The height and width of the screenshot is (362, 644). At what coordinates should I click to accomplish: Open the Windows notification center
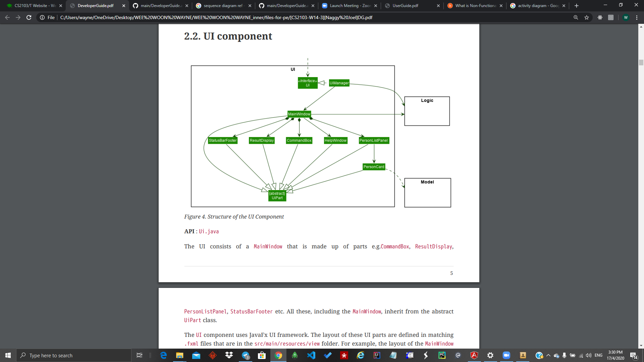coord(634,355)
